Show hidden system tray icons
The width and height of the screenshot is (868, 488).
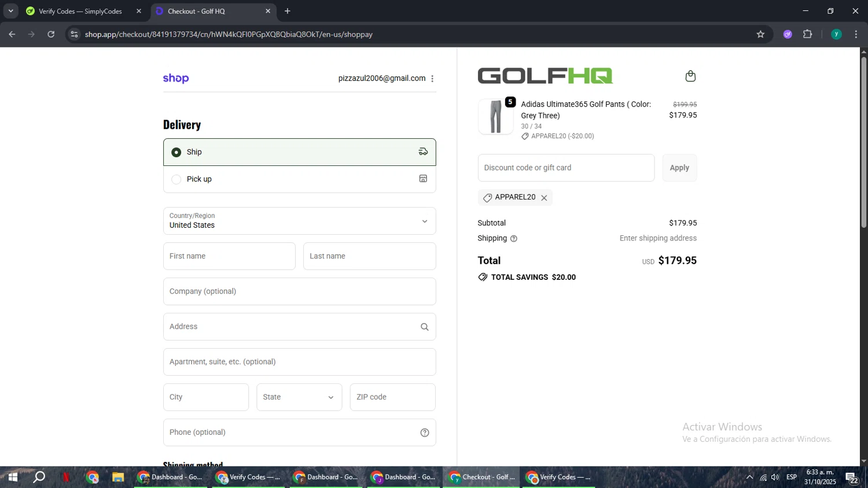[x=749, y=477]
